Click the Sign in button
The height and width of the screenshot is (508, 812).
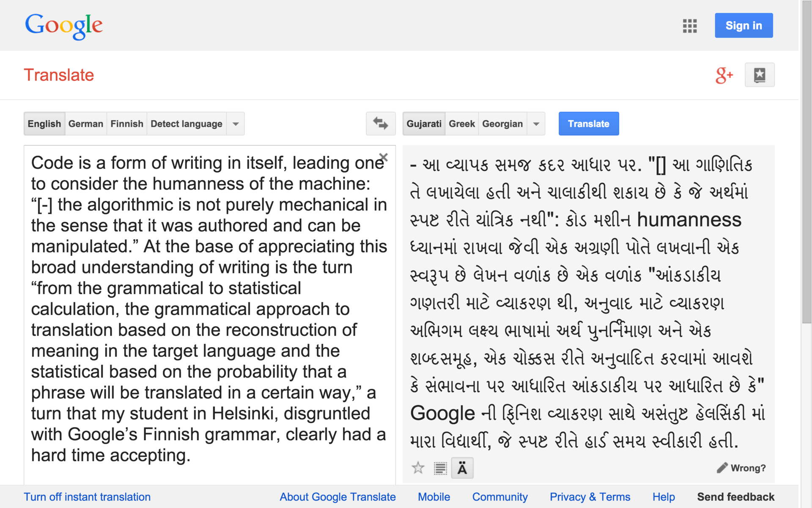743,26
